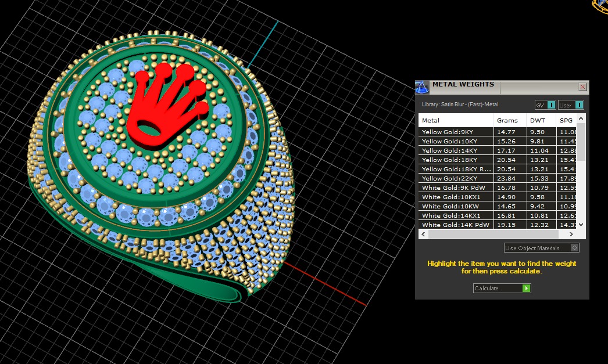Select the White Gold:10KW row

click(497, 207)
